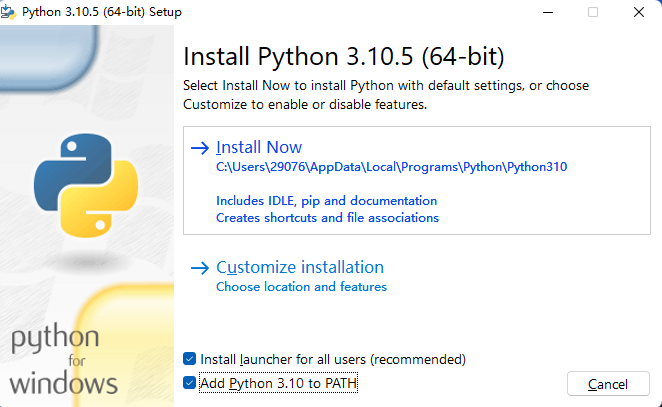Click the arrow icon beside Customize installation

click(x=200, y=268)
